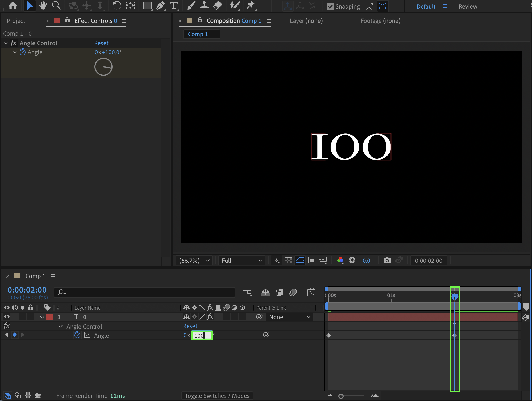The height and width of the screenshot is (401, 532).
Task: Collapse Angle Control in the timeline
Action: click(60, 326)
